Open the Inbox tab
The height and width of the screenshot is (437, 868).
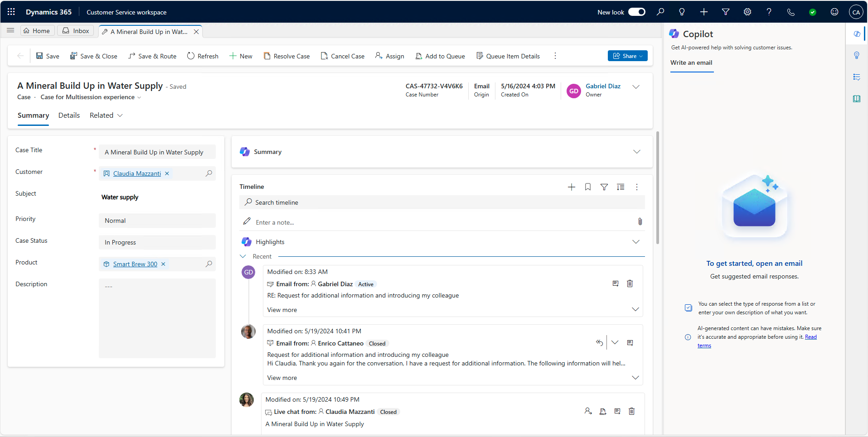(75, 30)
